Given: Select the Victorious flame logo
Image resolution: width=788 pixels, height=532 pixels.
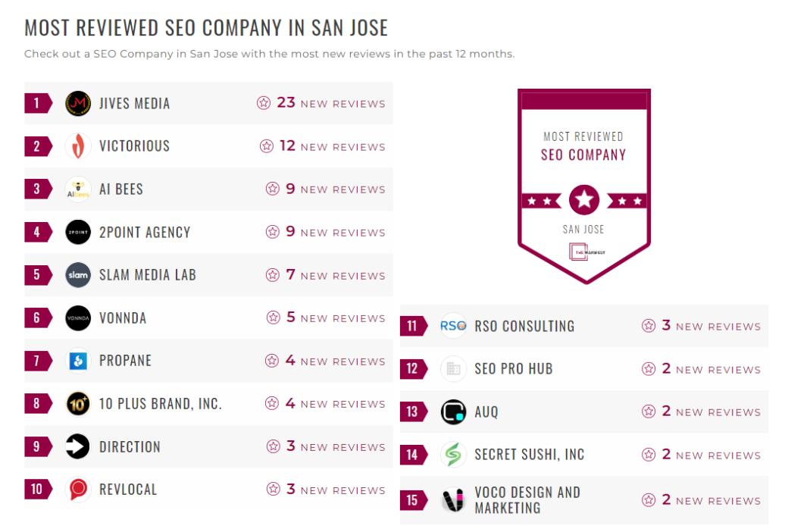Looking at the screenshot, I should pyautogui.click(x=77, y=146).
